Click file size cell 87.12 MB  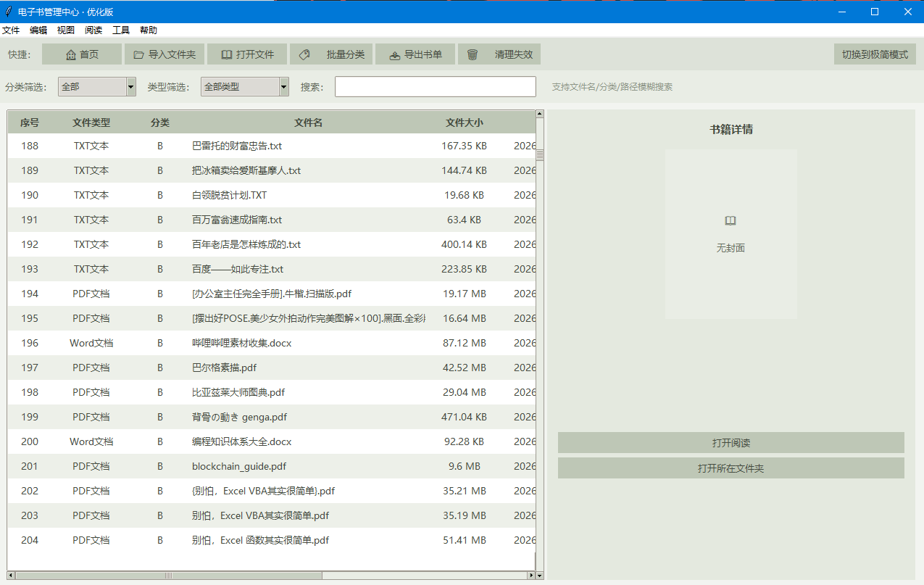[x=465, y=343]
